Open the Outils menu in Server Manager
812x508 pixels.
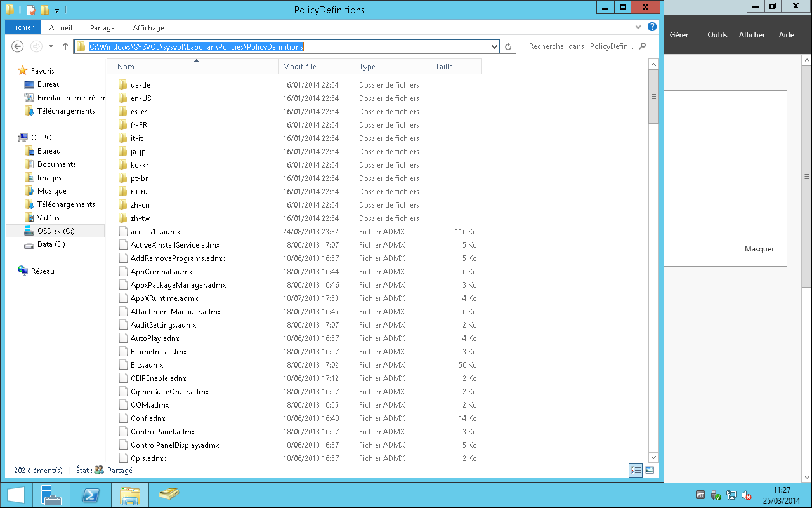click(x=717, y=35)
